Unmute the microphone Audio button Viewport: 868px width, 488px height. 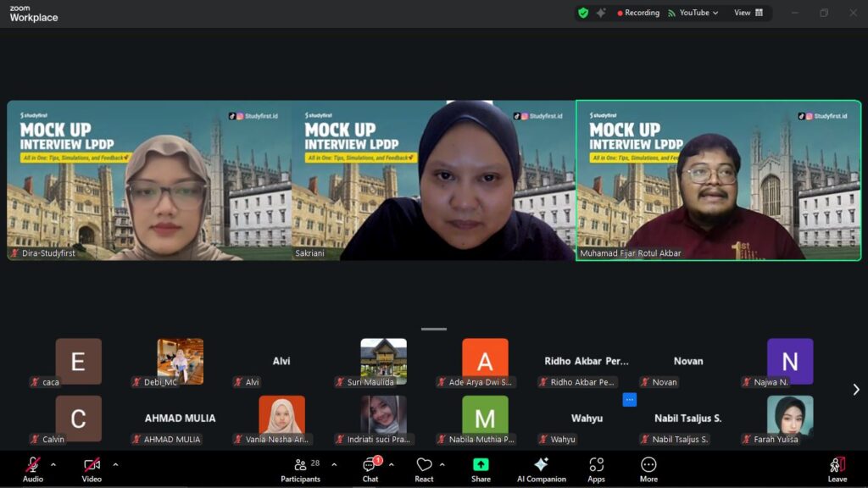pos(33,469)
